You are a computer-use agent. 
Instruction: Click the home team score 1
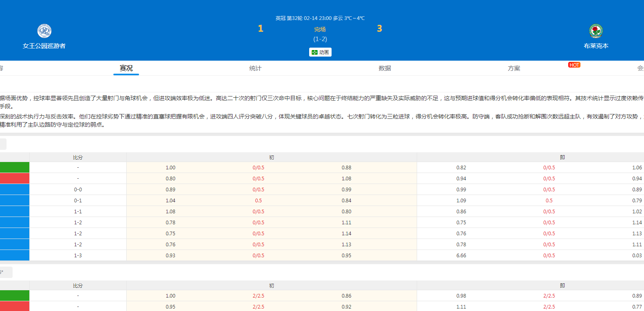(261, 28)
